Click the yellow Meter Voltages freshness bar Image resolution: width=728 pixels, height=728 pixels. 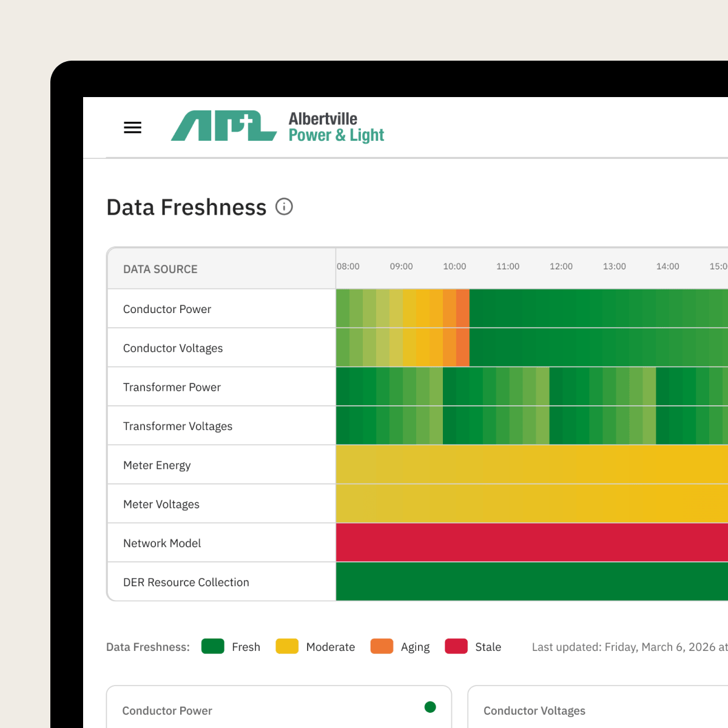(x=532, y=504)
